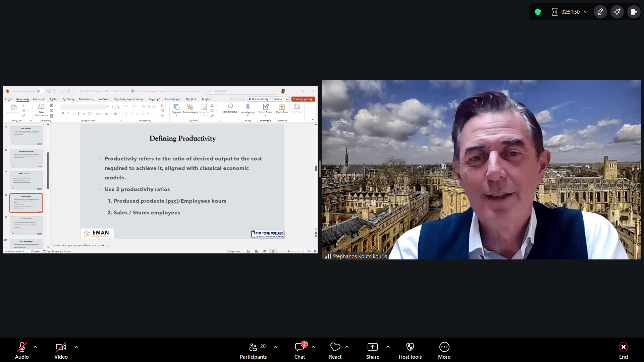Expand the meeting timer dropdown chevron
Screen dimensions: 644x362
point(586,12)
